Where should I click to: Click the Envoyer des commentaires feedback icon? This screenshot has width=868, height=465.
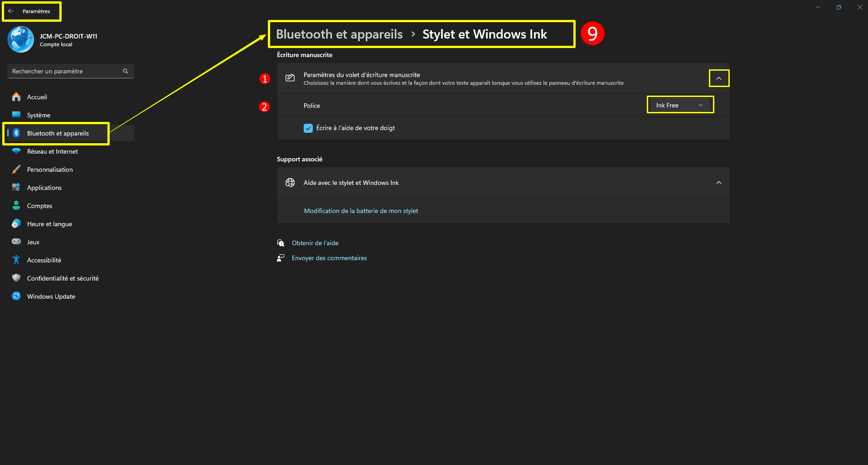(281, 258)
